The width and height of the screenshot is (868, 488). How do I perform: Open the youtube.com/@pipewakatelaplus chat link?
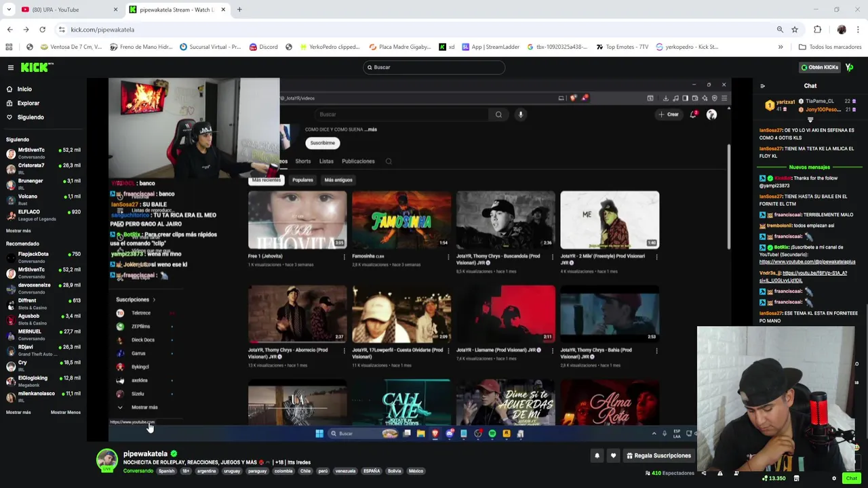(807, 262)
